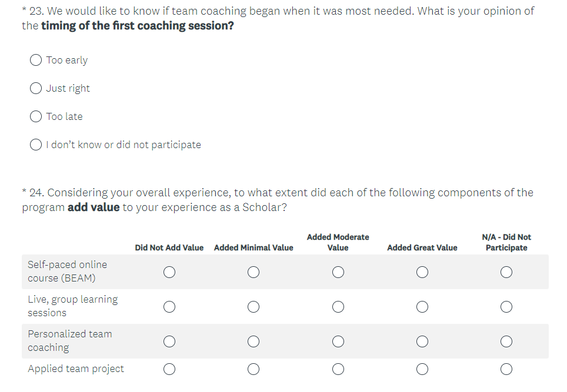Rate Applied team project Added Moderate Value
The height and width of the screenshot is (392, 567).
pyautogui.click(x=338, y=369)
